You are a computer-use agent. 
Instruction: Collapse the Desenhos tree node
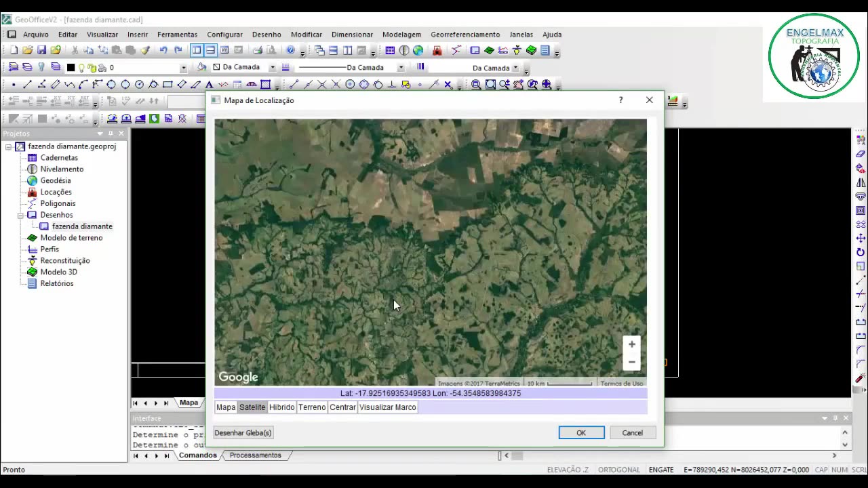click(x=20, y=215)
